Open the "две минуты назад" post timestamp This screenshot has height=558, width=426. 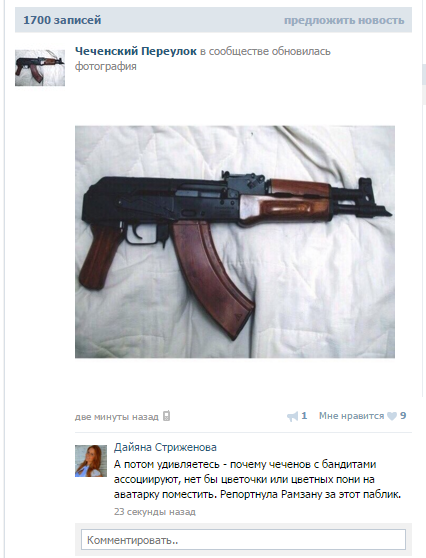[117, 417]
